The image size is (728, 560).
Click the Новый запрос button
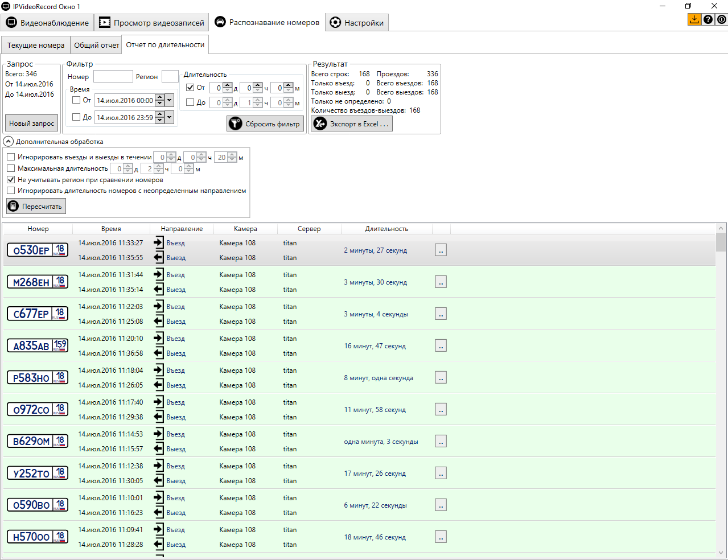(x=31, y=123)
